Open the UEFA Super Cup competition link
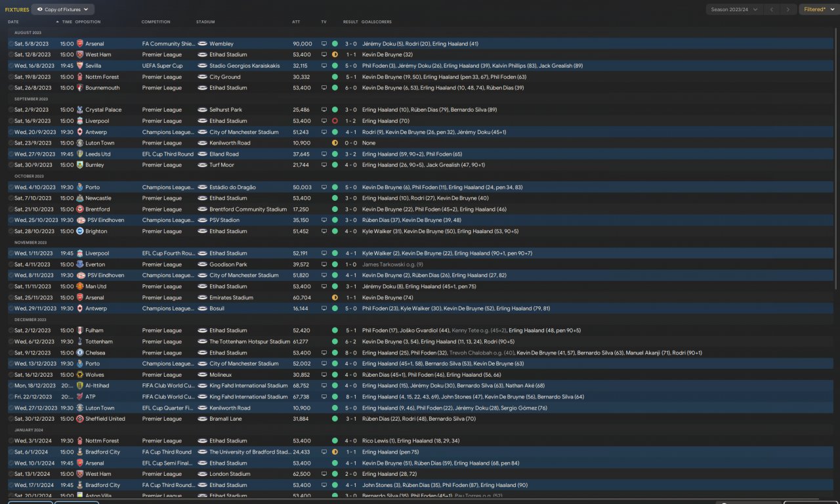 point(163,66)
